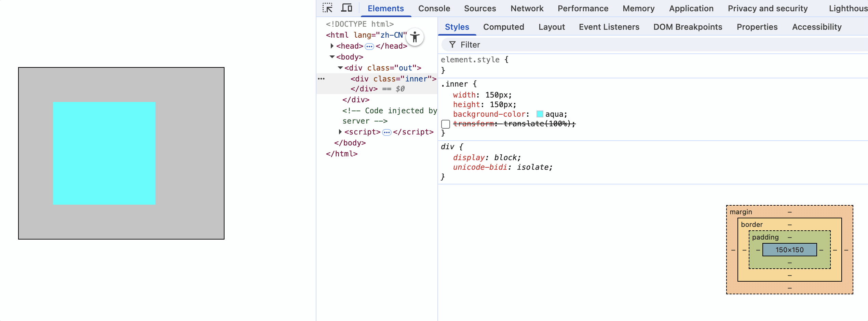Click the margin label in box model

(741, 212)
